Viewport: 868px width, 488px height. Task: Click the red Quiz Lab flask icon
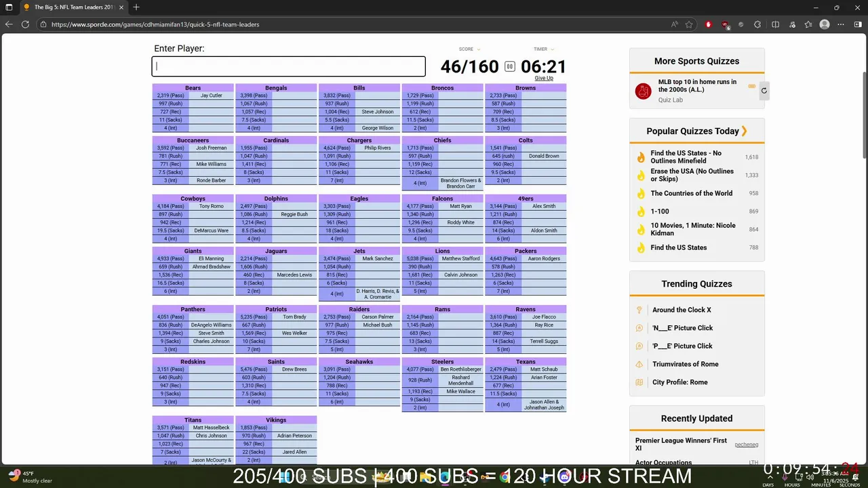click(x=643, y=91)
